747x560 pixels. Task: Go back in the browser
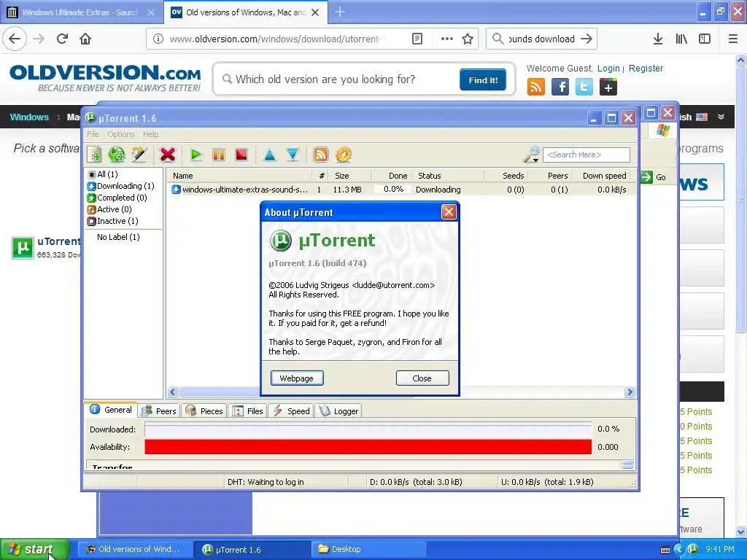[x=15, y=39]
